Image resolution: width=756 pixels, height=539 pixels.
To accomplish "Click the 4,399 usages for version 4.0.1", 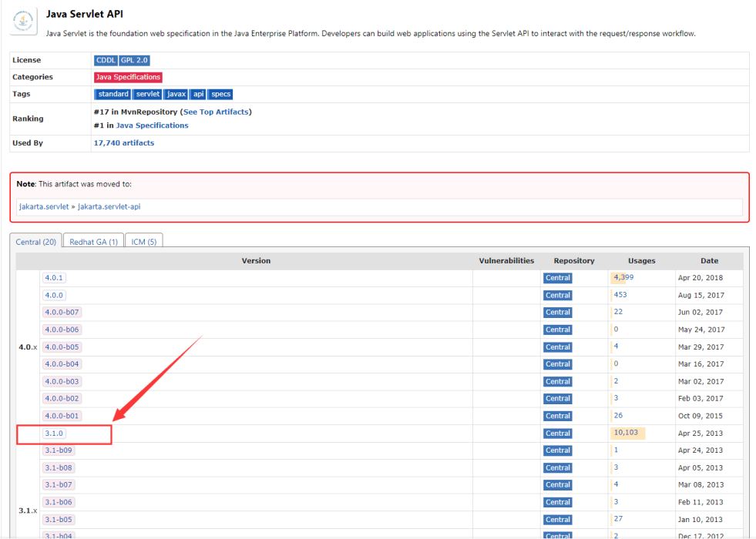I will click(623, 277).
